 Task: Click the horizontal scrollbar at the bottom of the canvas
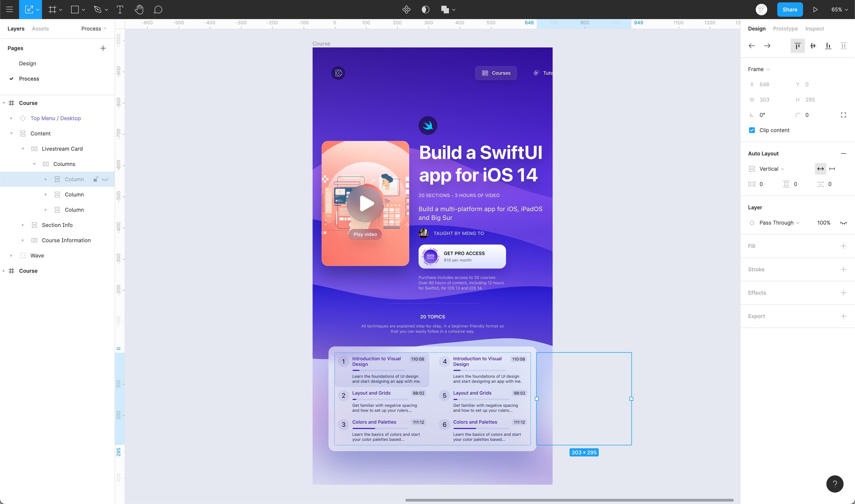[x=569, y=500]
